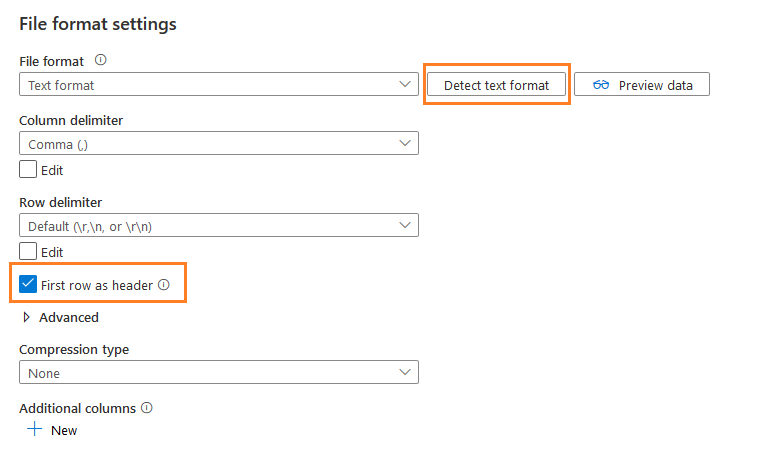Click the First row as header info icon

click(164, 285)
